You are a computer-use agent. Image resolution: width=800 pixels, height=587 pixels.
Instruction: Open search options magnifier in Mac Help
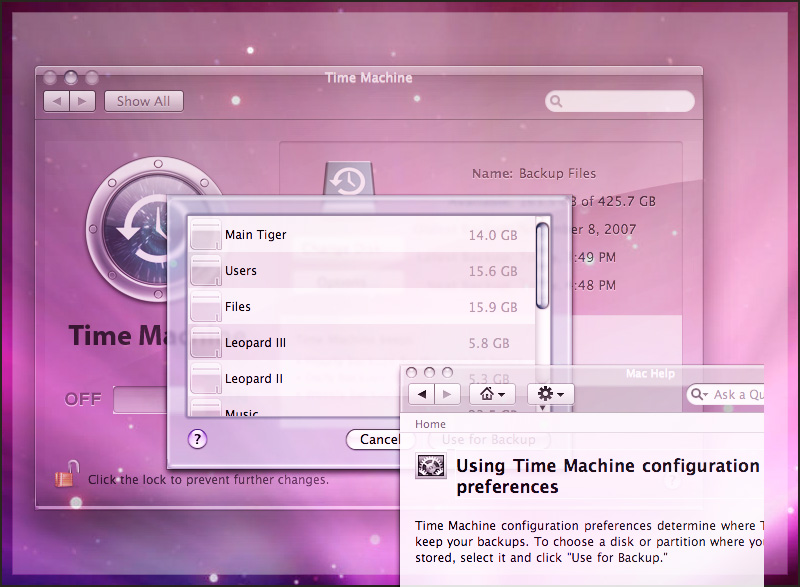698,394
